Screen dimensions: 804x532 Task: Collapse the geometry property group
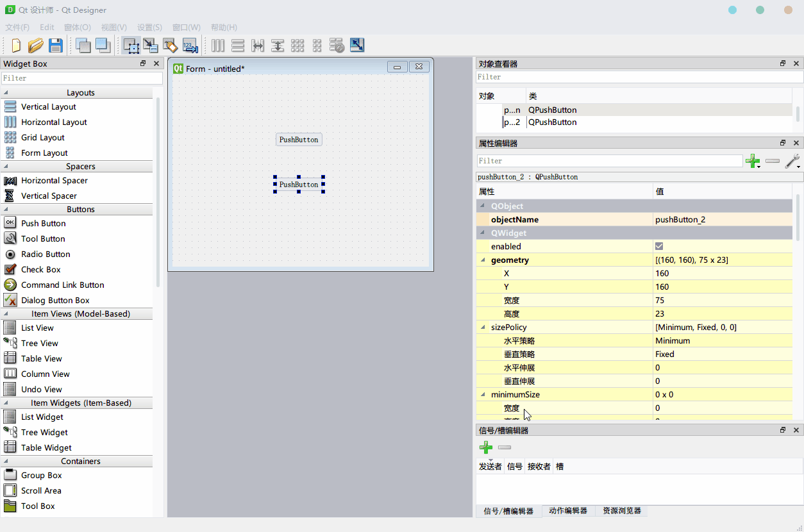483,260
